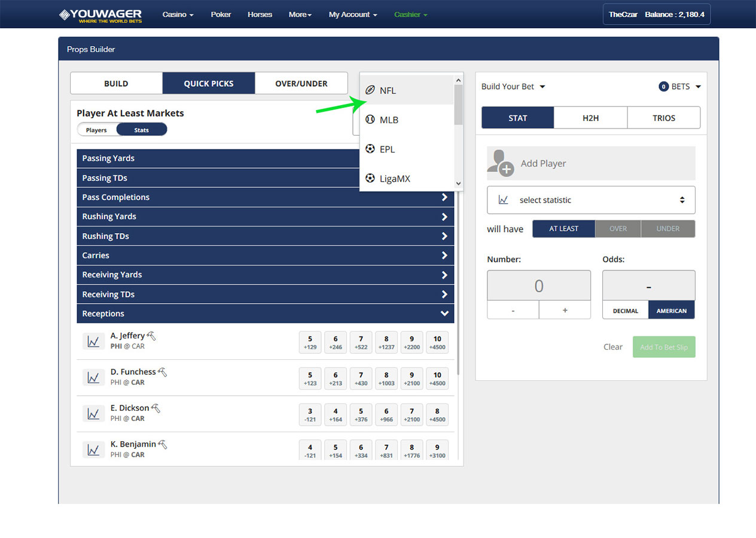Click the league list scrollbar down arrow
The width and height of the screenshot is (756, 538).
(459, 184)
